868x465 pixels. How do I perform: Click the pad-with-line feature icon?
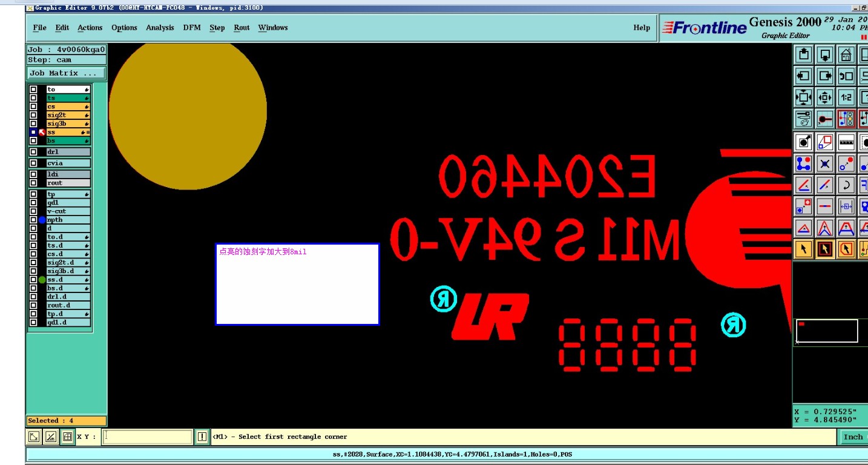pos(825,119)
